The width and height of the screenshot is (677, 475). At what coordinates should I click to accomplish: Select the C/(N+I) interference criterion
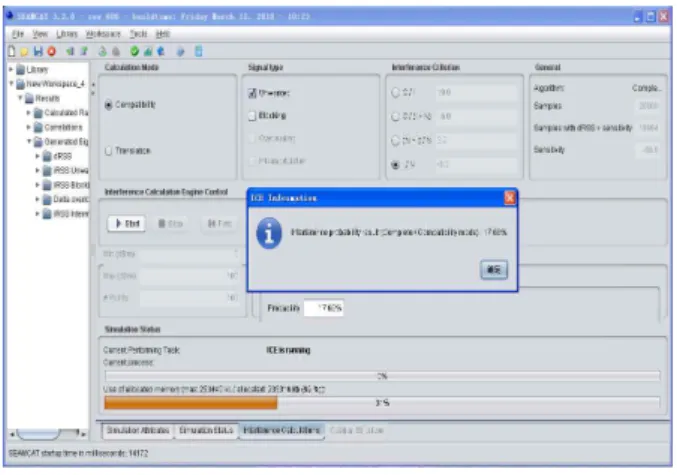click(x=395, y=117)
